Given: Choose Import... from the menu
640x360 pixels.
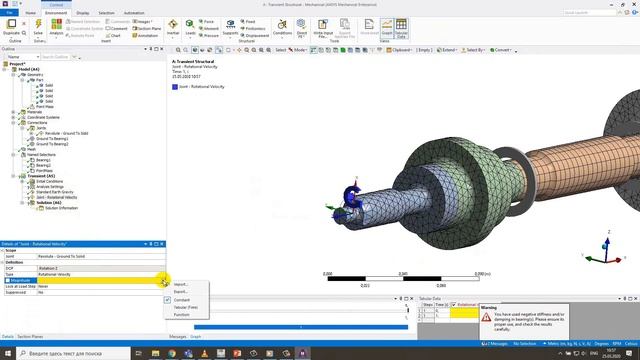Looking at the screenshot, I should pos(181,284).
